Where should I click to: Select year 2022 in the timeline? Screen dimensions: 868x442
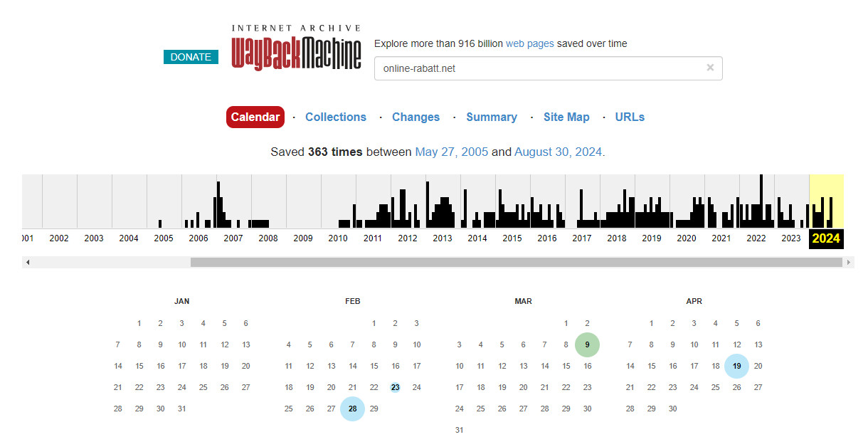point(756,238)
